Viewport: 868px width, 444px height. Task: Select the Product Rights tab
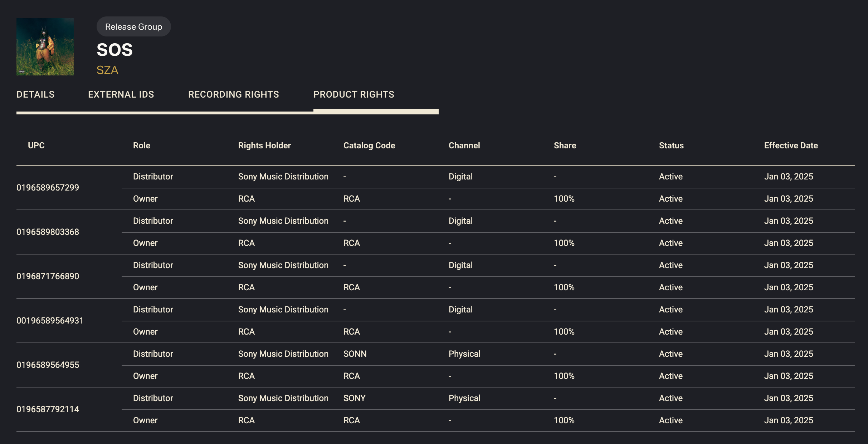(x=353, y=94)
